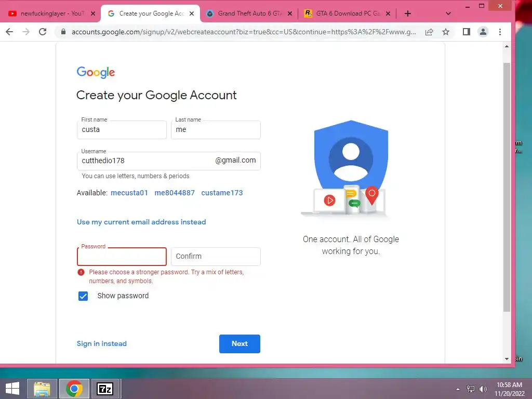The height and width of the screenshot is (399, 532).
Task: Close the GTA 6 Download PC tab
Action: (x=388, y=14)
